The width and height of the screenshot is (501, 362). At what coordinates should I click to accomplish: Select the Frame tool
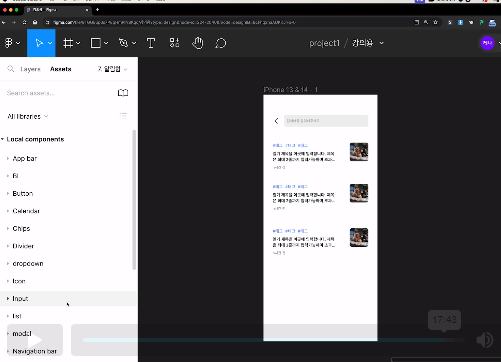[68, 43]
